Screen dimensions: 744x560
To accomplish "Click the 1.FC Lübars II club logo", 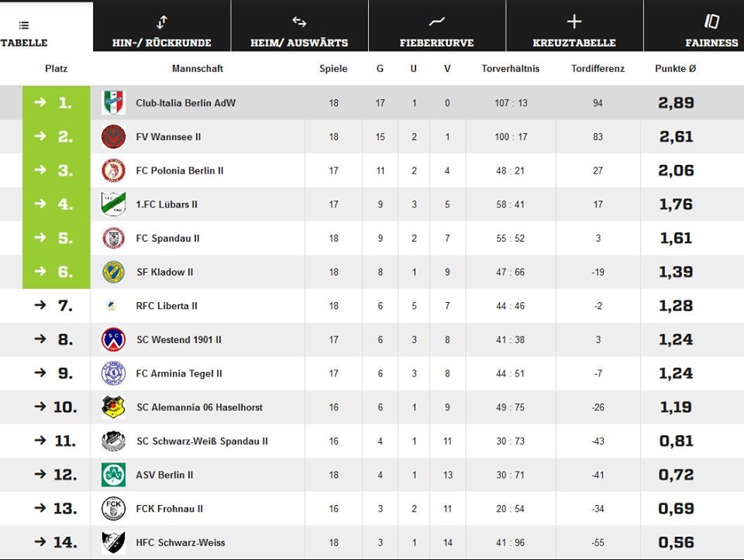I will [113, 204].
